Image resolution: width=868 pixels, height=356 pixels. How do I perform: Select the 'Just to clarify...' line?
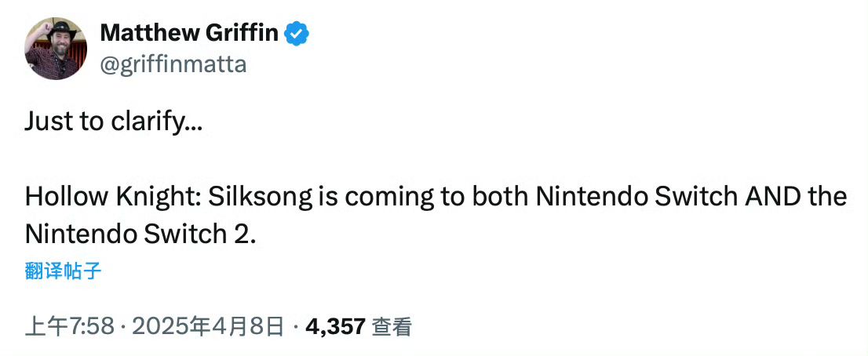click(114, 122)
